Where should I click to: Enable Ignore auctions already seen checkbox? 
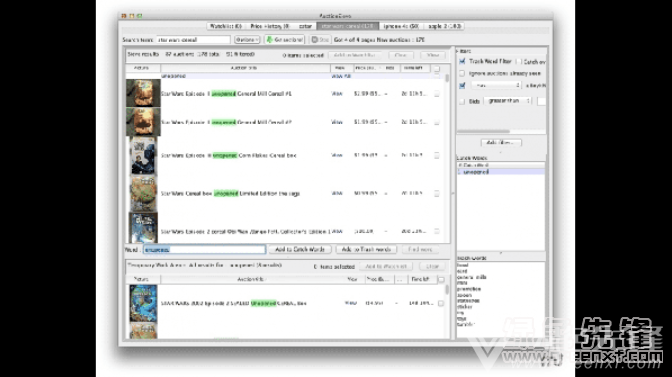[462, 73]
